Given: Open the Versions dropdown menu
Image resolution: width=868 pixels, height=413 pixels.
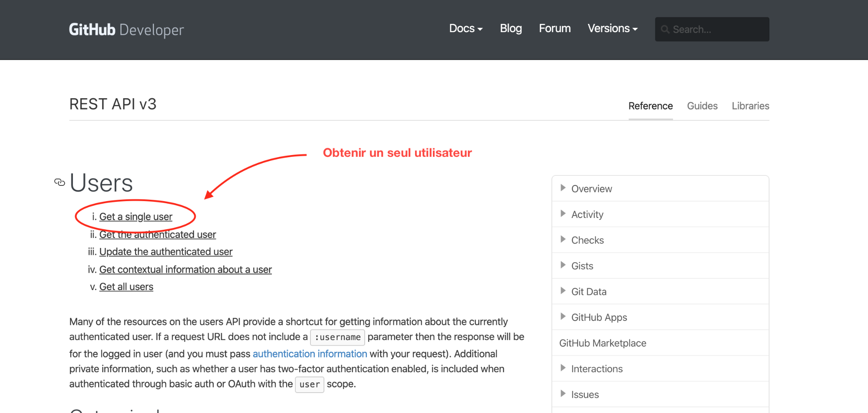Looking at the screenshot, I should pos(612,29).
